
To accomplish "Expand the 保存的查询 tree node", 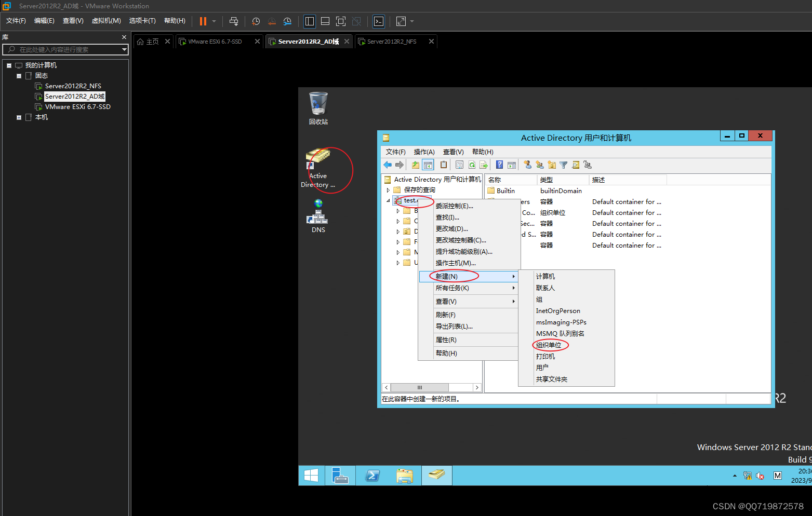I will click(x=388, y=190).
